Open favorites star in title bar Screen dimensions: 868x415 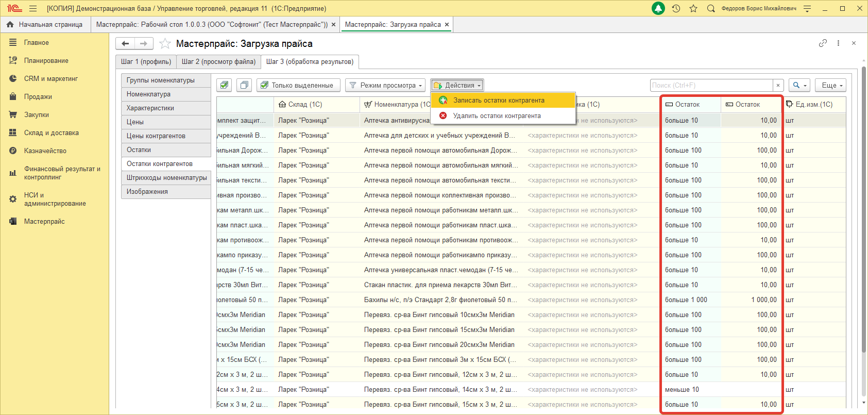(693, 8)
